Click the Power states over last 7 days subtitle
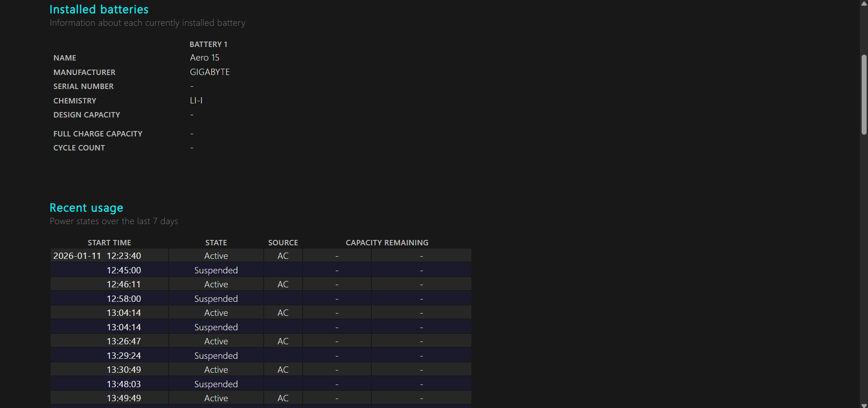The width and height of the screenshot is (868, 408). point(114,221)
